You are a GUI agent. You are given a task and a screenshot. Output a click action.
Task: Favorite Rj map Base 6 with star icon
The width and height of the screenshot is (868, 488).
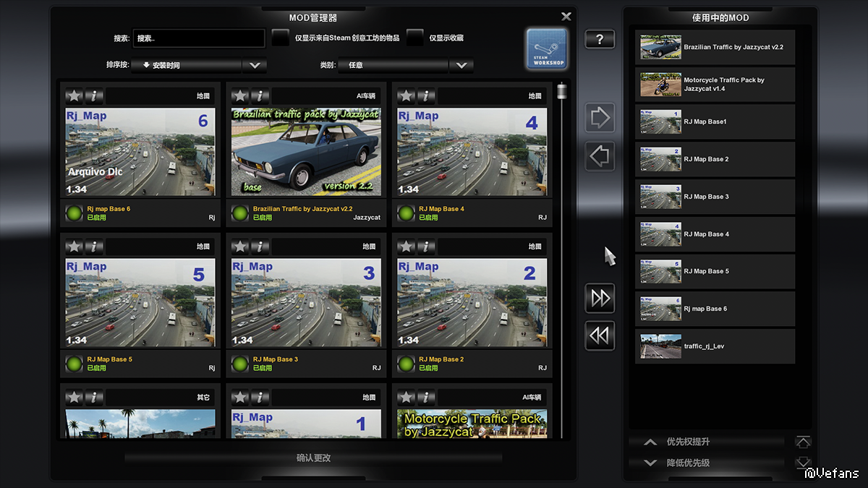pyautogui.click(x=74, y=95)
